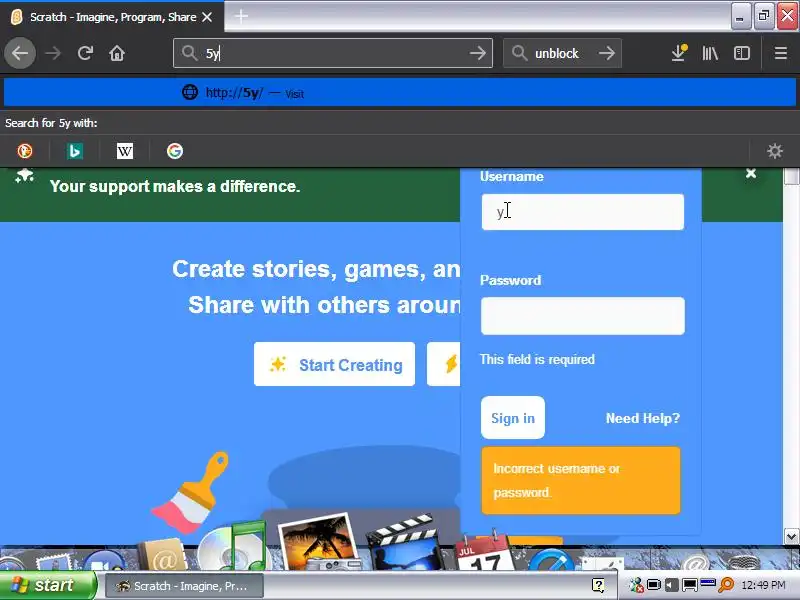The width and height of the screenshot is (800, 600).
Task: Click the browser forward arrow
Action: 53,53
